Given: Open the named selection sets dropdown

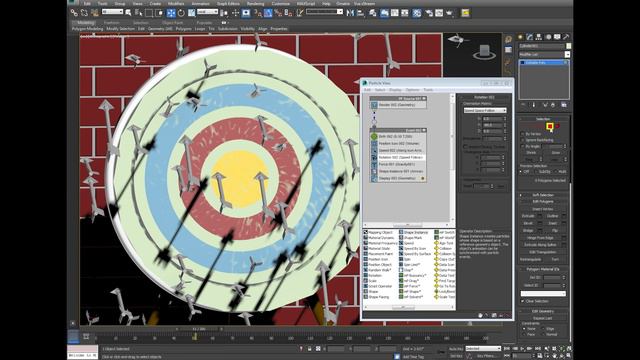Looking at the screenshot, I should coord(324,12).
